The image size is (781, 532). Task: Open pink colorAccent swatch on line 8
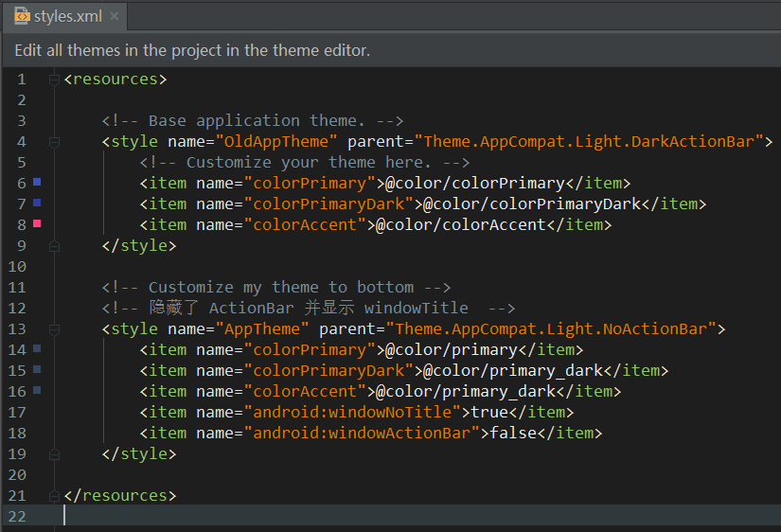[x=37, y=223]
